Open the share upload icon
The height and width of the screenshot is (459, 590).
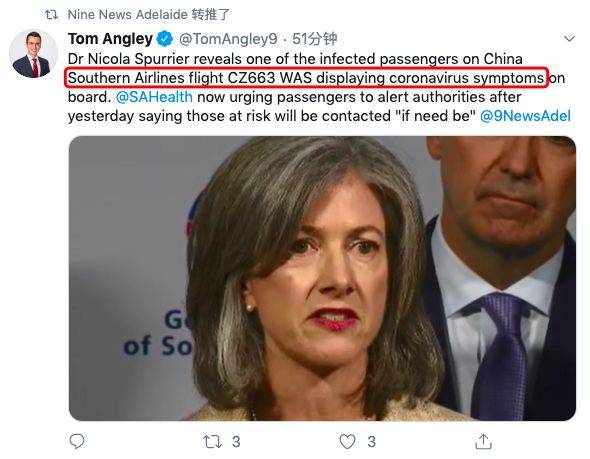coord(483,441)
